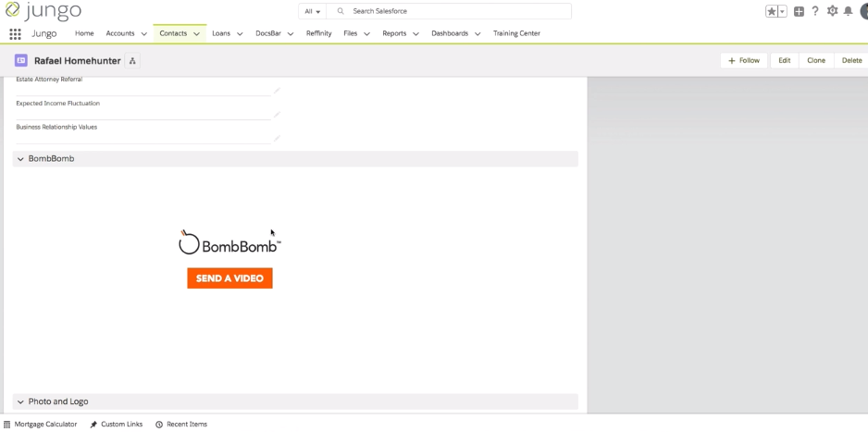
Task: Open Custom Links in the utility bar
Action: coord(117,425)
